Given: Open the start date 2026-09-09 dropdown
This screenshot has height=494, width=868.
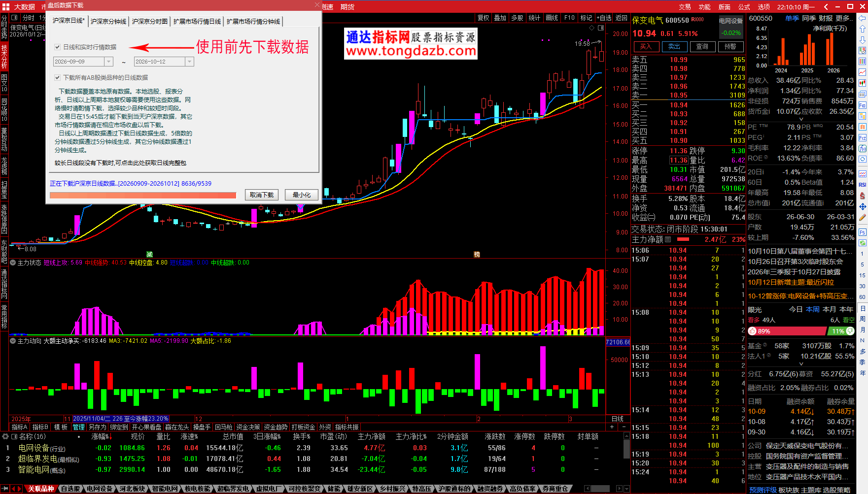Looking at the screenshot, I should pos(108,62).
